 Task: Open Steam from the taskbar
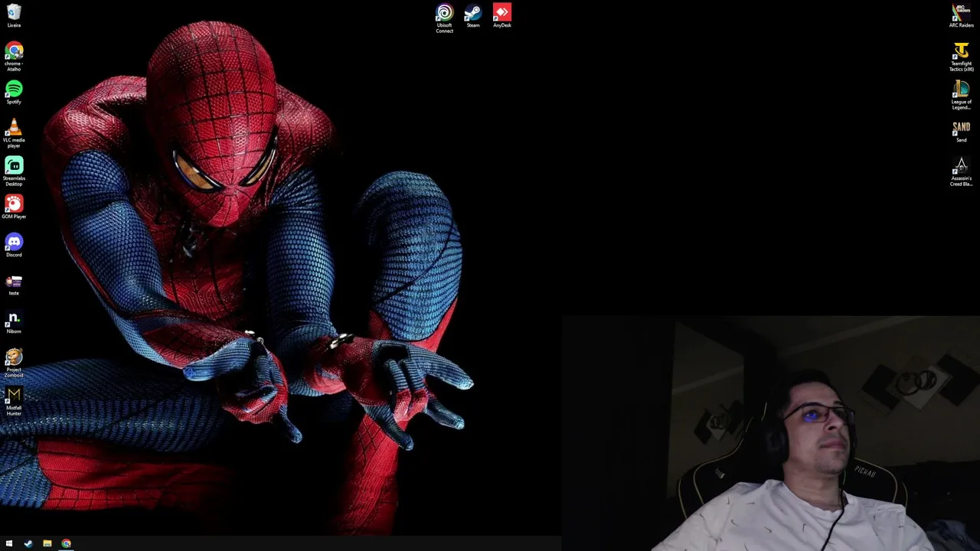[28, 543]
